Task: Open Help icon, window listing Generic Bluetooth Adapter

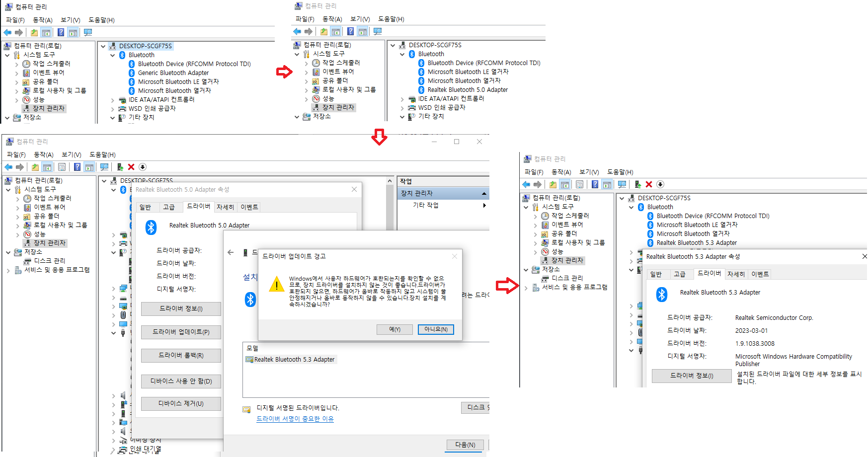Action: 61,32
